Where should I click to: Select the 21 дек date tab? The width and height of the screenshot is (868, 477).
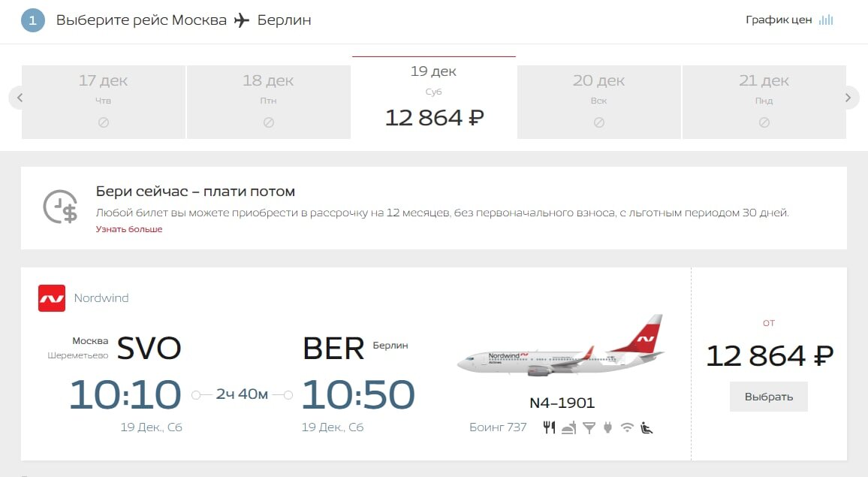click(764, 98)
